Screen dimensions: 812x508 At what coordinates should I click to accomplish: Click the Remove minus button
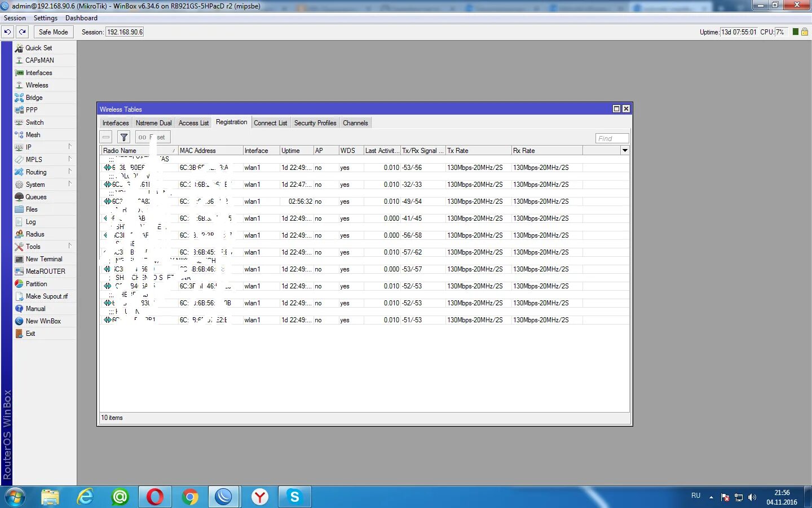click(106, 137)
